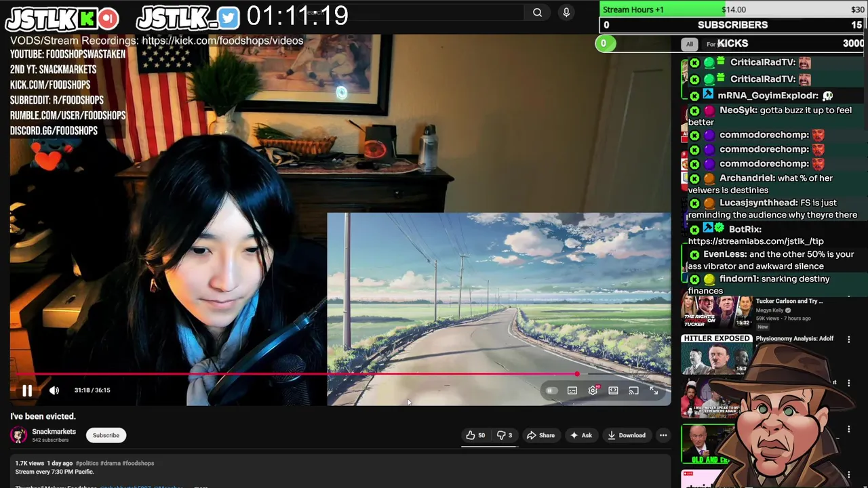Click the BotRix chat username
The image size is (868, 488).
(x=745, y=229)
